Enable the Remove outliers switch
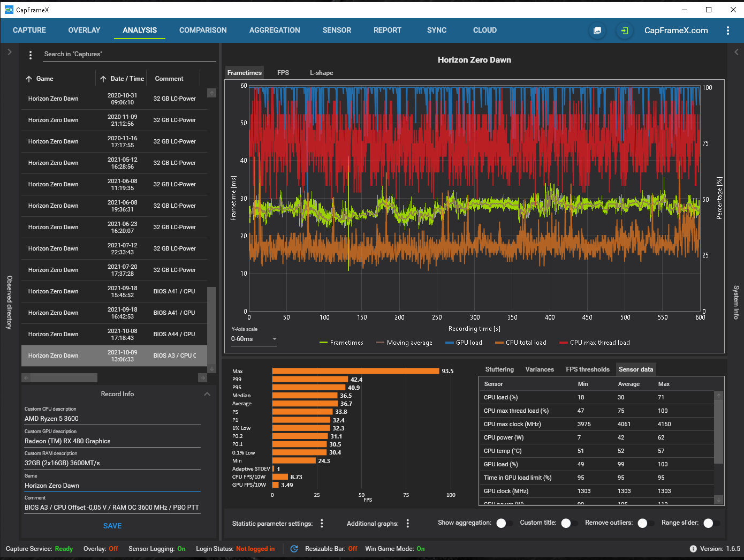Screen dimensions: 744x560 pos(646,523)
